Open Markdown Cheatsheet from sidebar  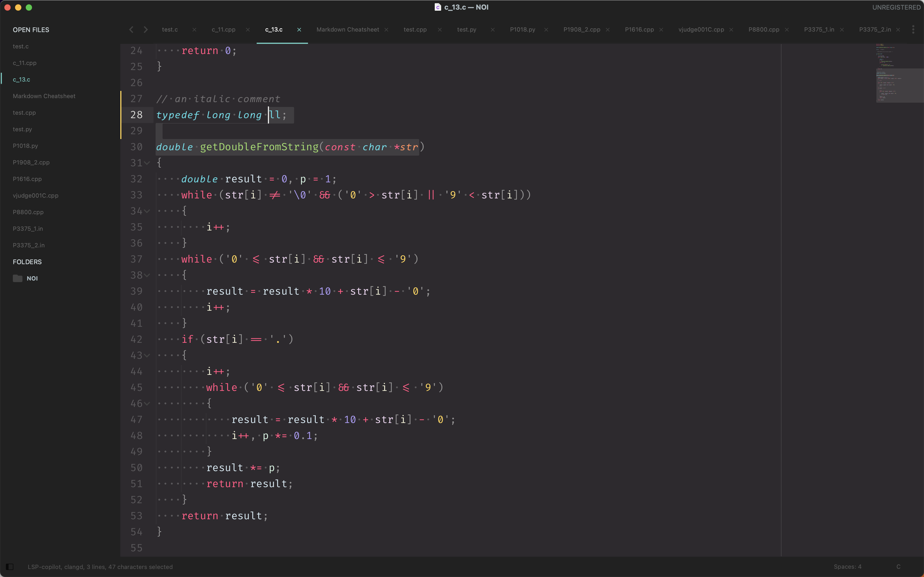tap(44, 96)
